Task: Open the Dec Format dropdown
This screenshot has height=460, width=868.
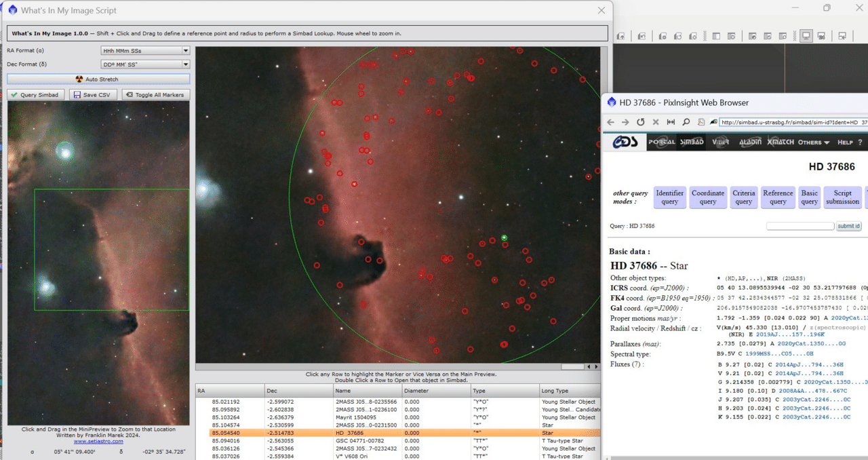Action: tap(144, 64)
